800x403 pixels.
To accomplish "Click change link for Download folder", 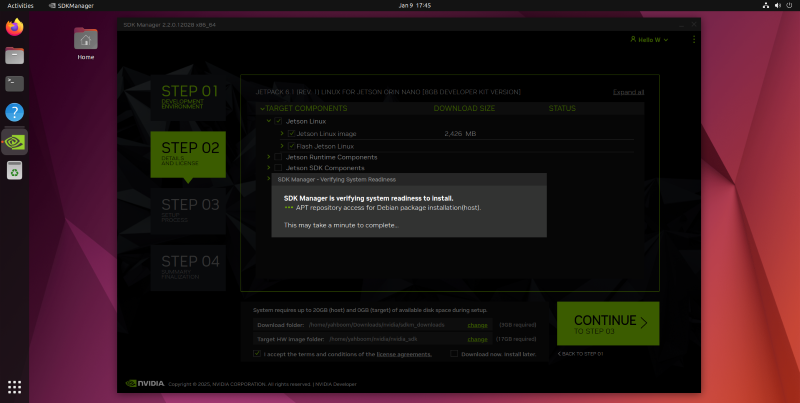I will pyautogui.click(x=477, y=325).
